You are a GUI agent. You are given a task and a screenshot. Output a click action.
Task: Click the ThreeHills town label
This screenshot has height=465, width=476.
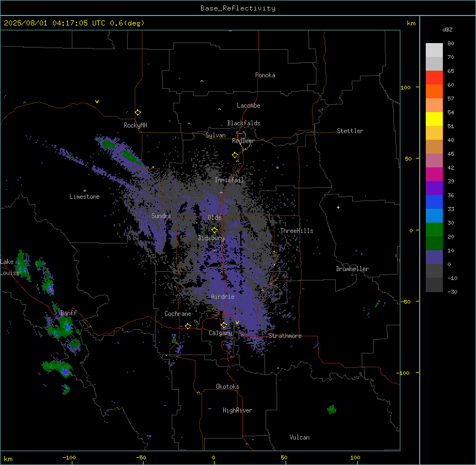(297, 231)
